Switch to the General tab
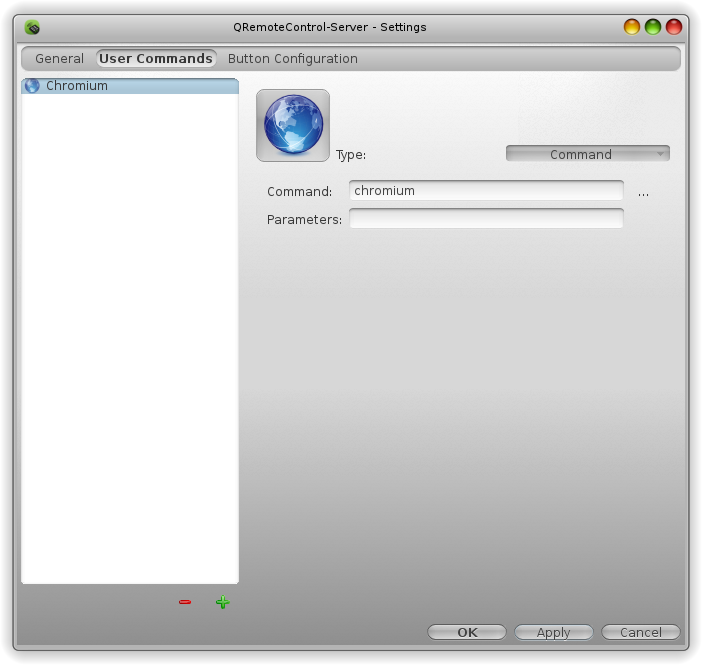Viewport: 702px width, 665px height. (60, 59)
